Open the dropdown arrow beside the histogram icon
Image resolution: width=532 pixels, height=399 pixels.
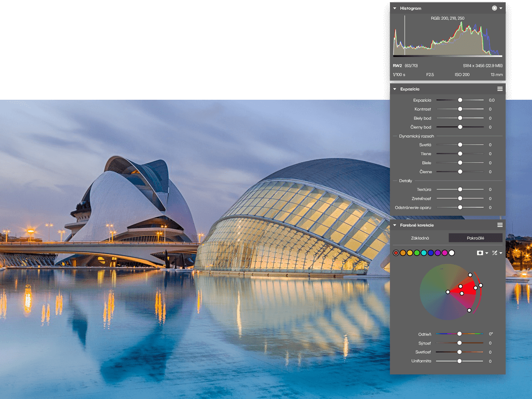tap(501, 8)
